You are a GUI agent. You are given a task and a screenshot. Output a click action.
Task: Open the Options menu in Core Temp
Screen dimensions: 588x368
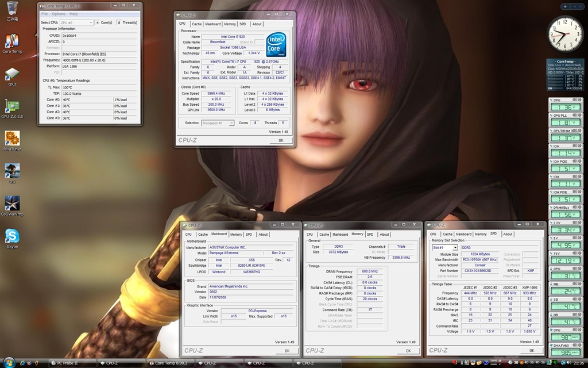pos(59,14)
